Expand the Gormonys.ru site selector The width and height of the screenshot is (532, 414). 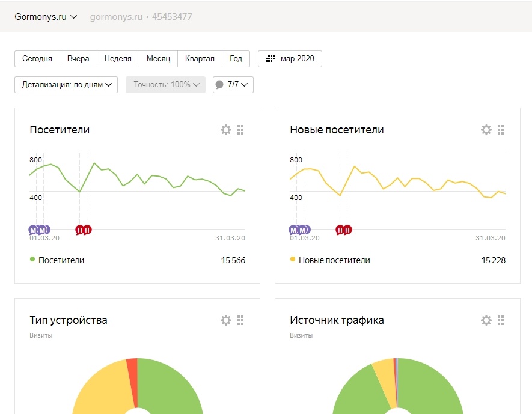click(46, 17)
